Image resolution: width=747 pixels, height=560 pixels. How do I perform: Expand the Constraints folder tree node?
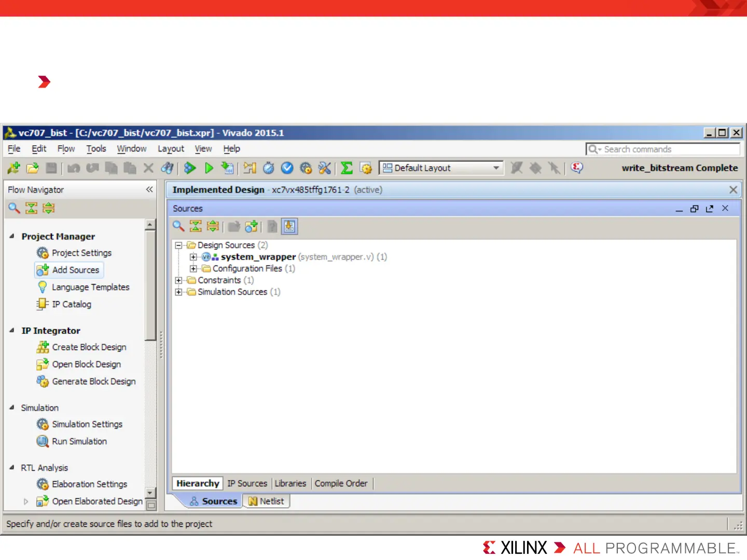[x=178, y=281]
